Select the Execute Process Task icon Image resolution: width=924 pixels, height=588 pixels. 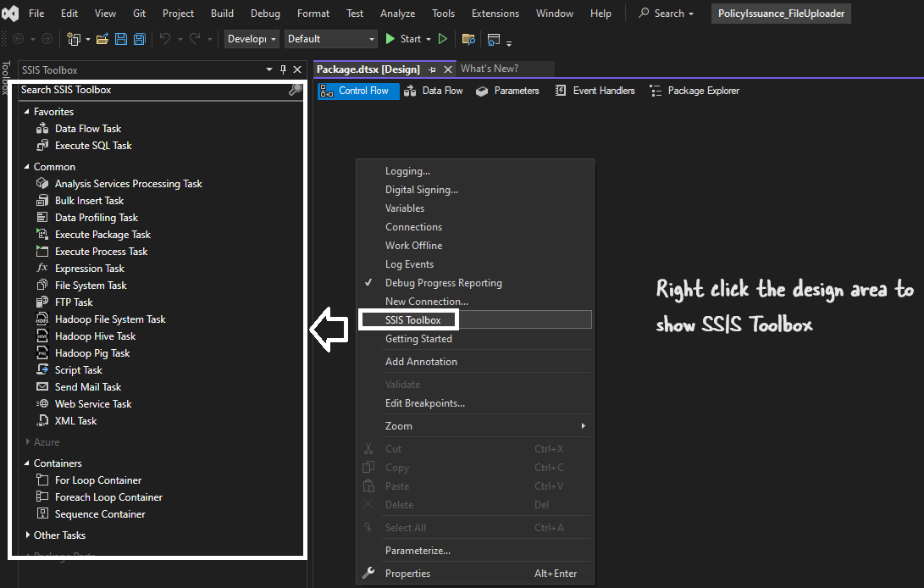tap(42, 252)
